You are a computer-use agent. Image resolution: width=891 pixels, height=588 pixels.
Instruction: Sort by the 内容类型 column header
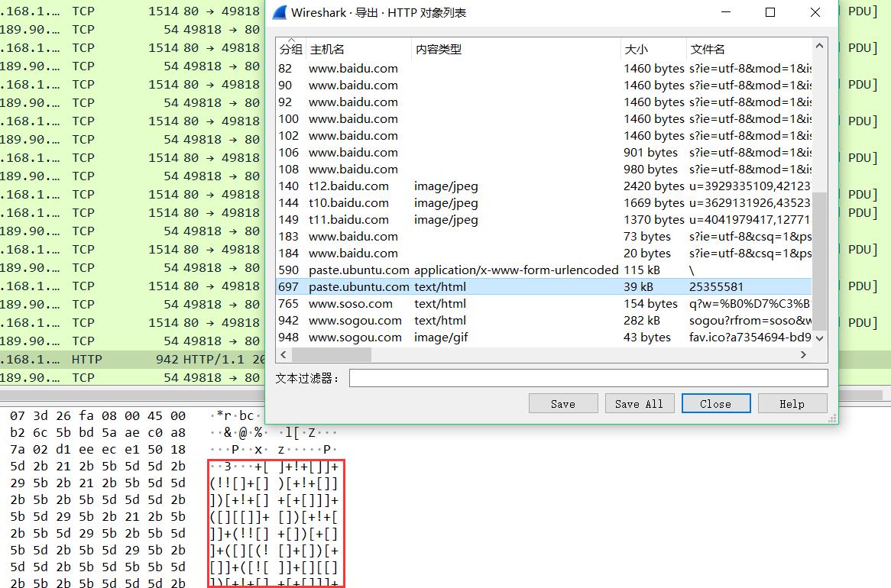pyautogui.click(x=515, y=50)
